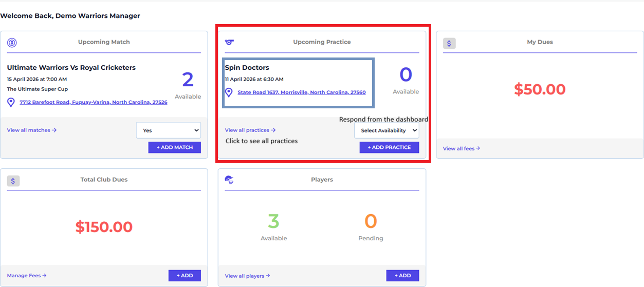Viewport: 644px width, 287px height.
Task: Open the Manage Fees link
Action: pos(27,276)
